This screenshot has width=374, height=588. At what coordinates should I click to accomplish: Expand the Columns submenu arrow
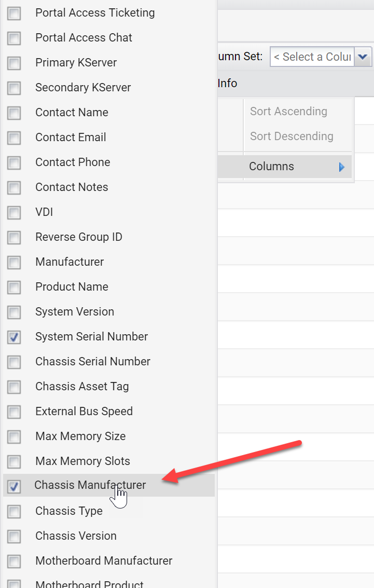tap(341, 167)
